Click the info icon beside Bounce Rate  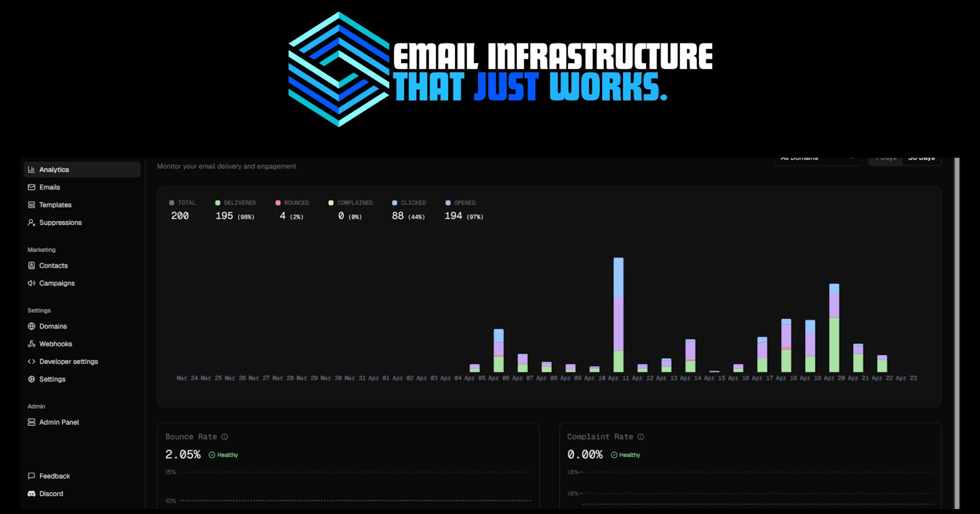[225, 437]
